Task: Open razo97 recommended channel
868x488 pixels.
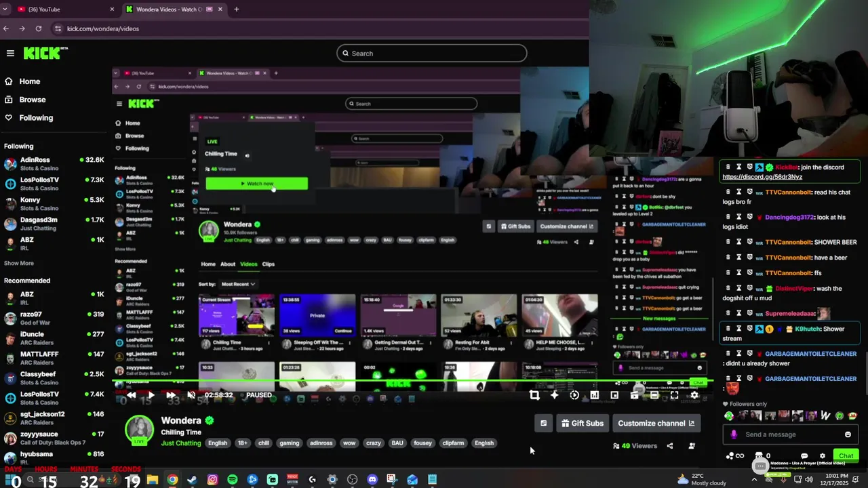Action: 54,318
